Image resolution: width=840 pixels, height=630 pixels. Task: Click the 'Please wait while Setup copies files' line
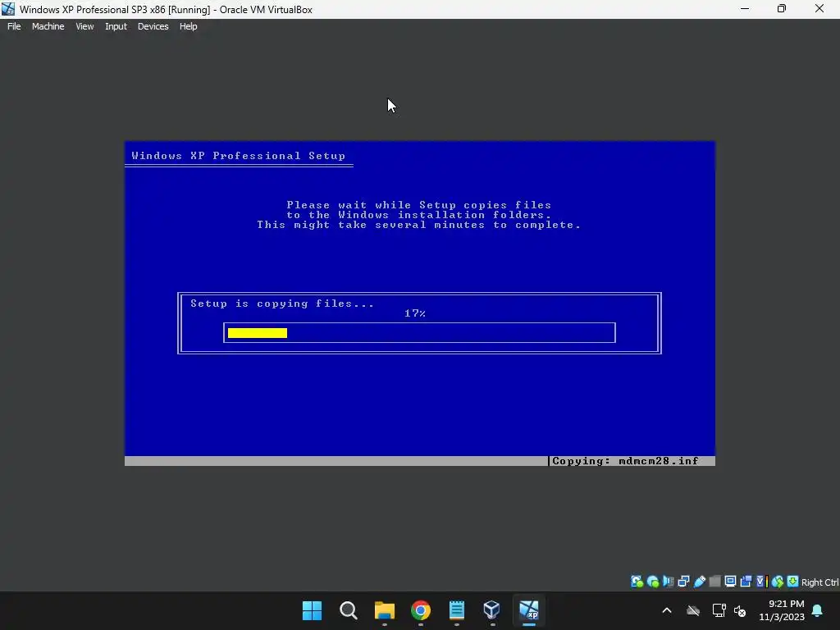click(419, 205)
